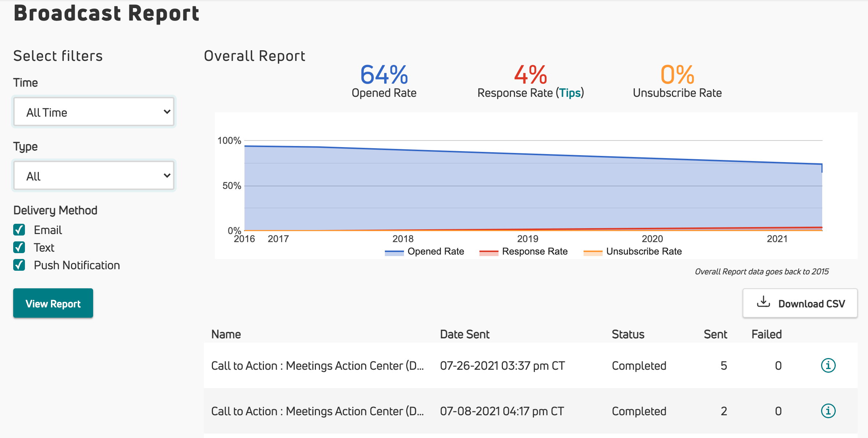Click the Failed column header
Viewport: 868px width, 438px height.
(x=766, y=334)
